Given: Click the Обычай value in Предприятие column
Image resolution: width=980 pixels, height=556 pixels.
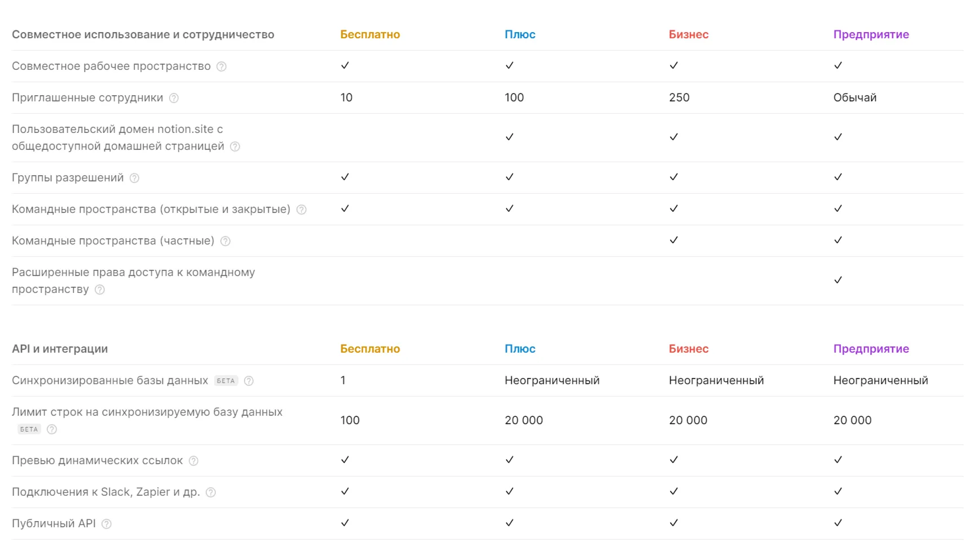Looking at the screenshot, I should coord(854,97).
